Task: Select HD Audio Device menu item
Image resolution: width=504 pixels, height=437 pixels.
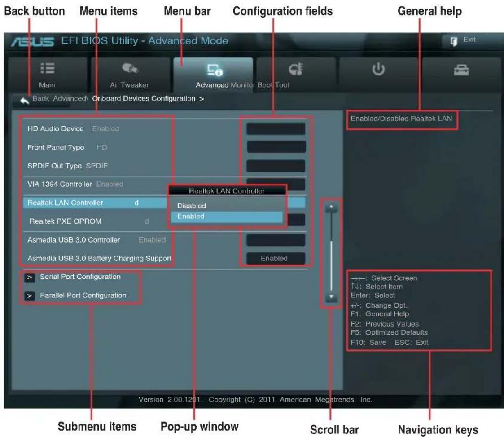Action: click(x=56, y=128)
